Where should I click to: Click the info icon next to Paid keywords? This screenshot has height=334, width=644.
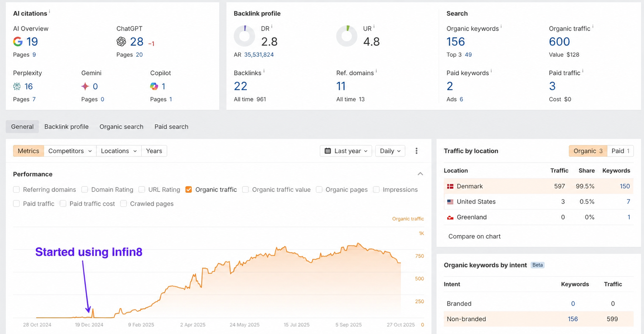click(x=491, y=71)
